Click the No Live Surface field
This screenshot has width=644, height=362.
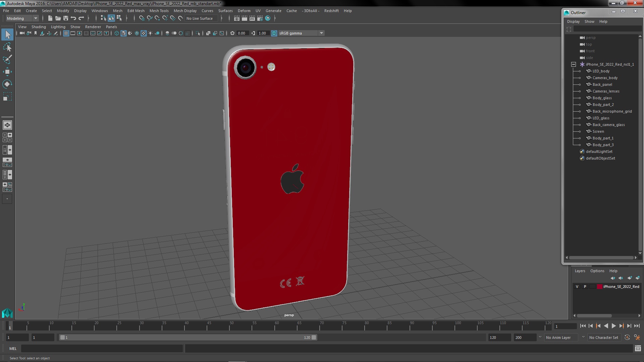(x=201, y=18)
